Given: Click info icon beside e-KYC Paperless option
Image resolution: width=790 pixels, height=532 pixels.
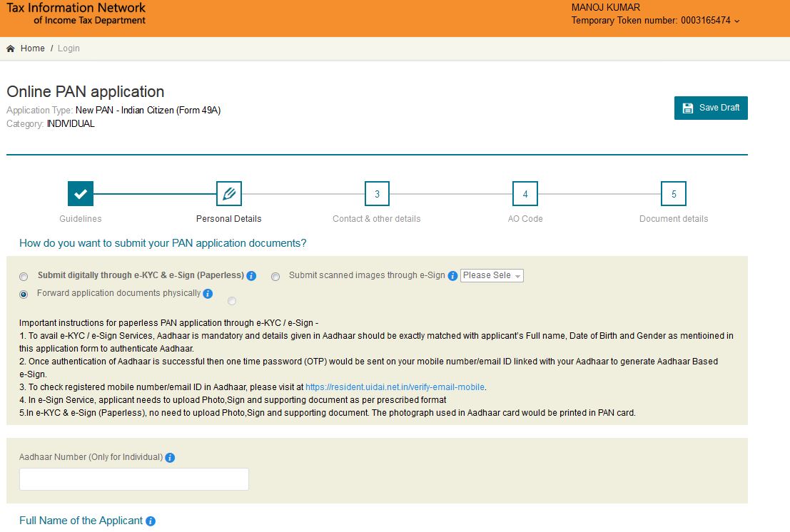Looking at the screenshot, I should pos(251,276).
